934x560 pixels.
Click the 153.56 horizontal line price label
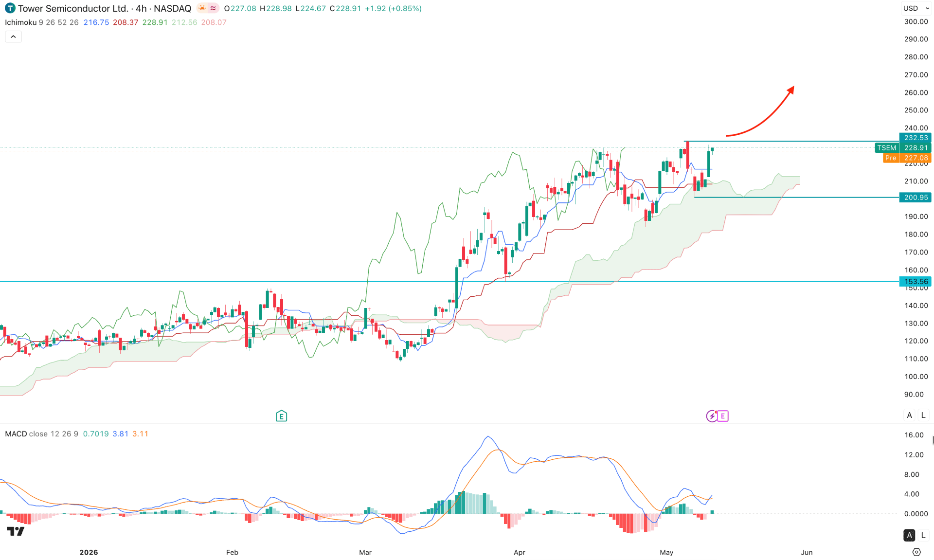(916, 281)
